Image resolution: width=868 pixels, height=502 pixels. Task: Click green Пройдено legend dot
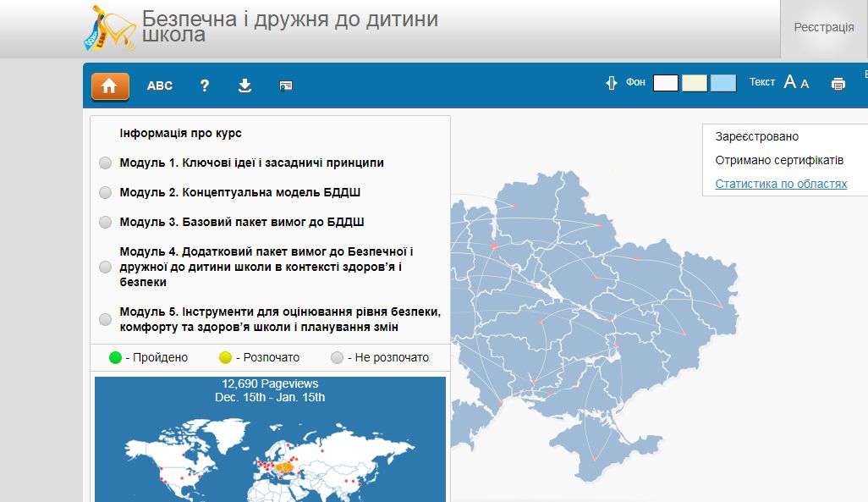click(x=115, y=358)
